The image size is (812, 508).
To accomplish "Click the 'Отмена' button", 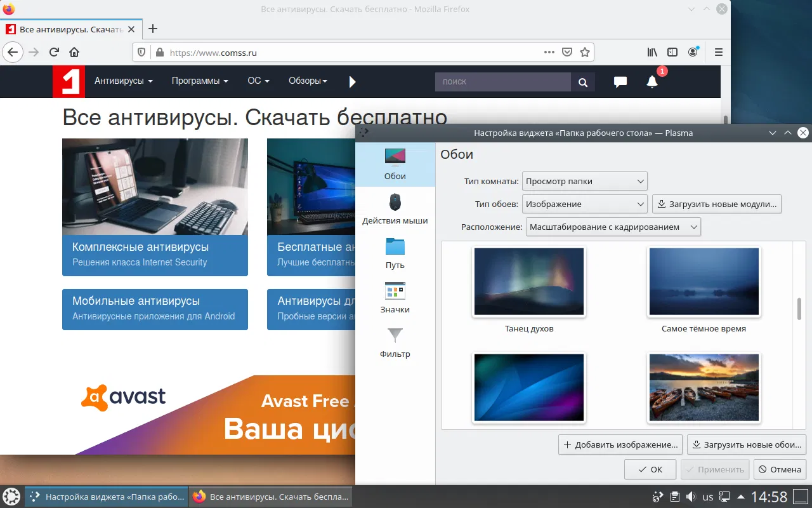I will [x=780, y=470].
